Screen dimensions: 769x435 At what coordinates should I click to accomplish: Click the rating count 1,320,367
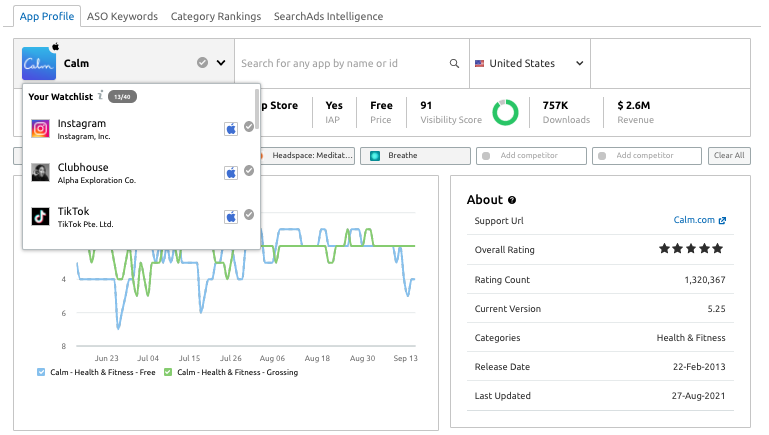[x=705, y=280]
